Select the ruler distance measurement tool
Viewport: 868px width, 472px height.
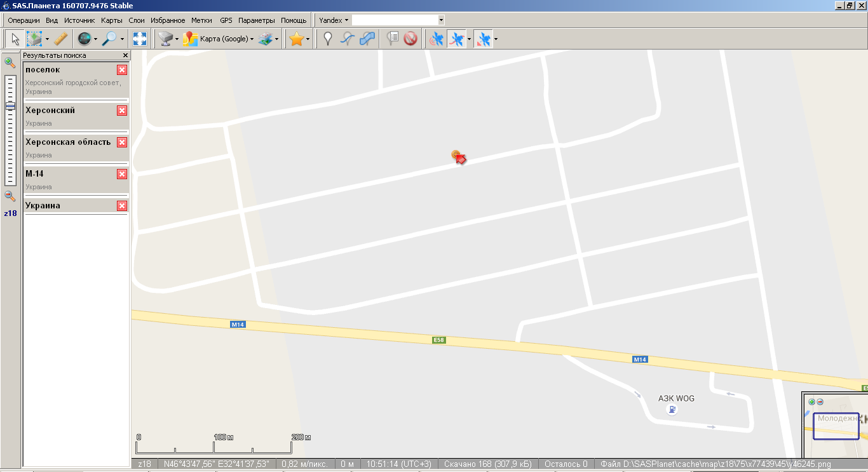[x=60, y=39]
